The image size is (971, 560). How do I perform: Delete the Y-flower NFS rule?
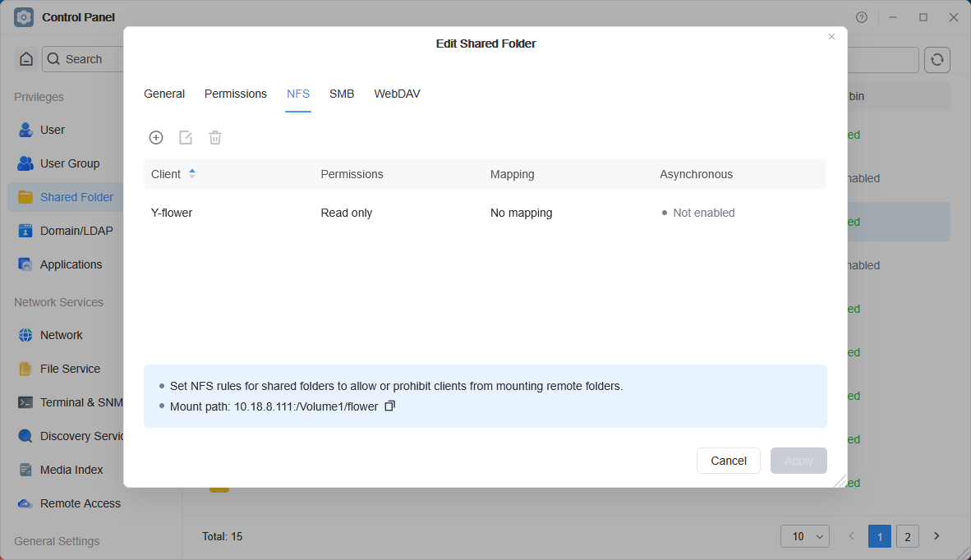click(215, 137)
